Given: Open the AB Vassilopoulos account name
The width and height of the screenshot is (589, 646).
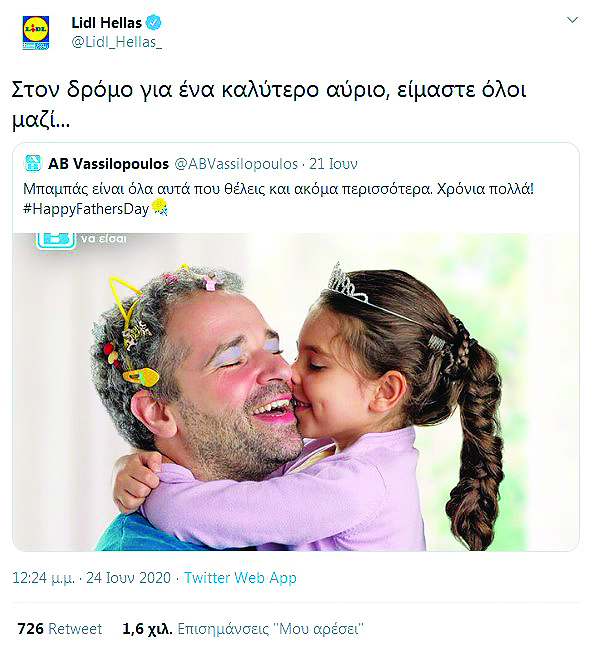Looking at the screenshot, I should pos(108,164).
